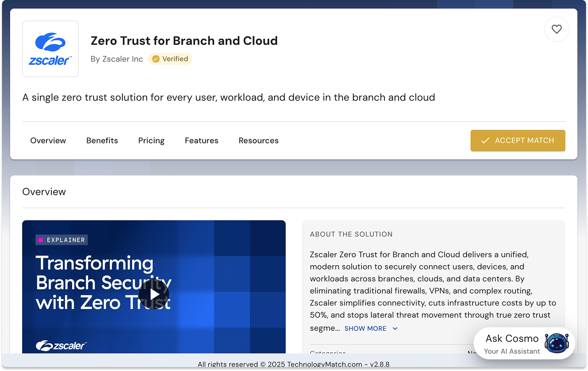Click the title Zero Trust for Branch and Cloud

point(184,40)
